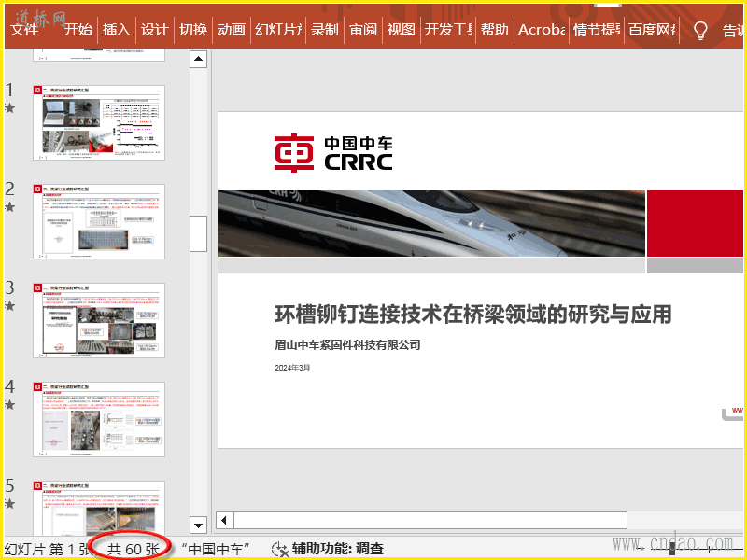This screenshot has width=747, height=560.
Task: Click the date text 2024年3月
Action: (292, 368)
